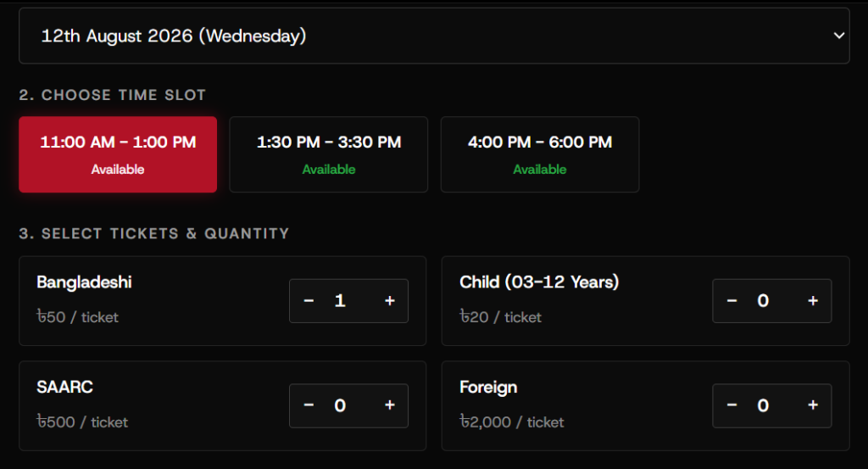
Task: Click minus on Child ticket counter
Action: point(732,301)
